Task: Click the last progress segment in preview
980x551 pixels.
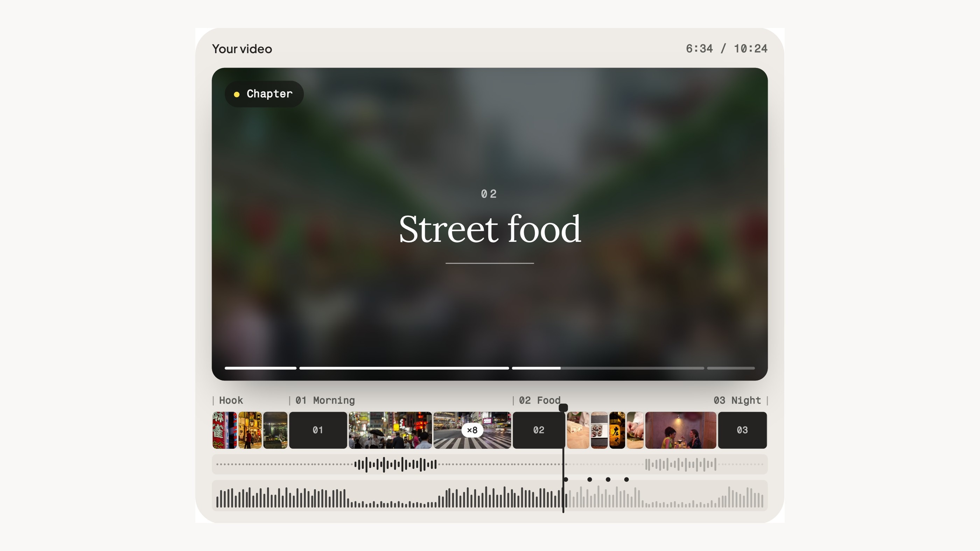Action: click(731, 368)
